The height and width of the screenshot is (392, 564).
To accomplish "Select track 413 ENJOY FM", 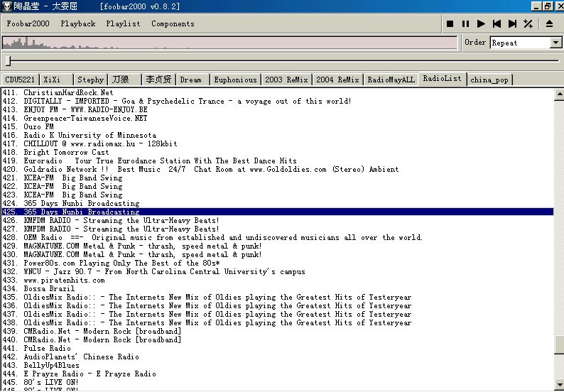I will (x=277, y=109).
